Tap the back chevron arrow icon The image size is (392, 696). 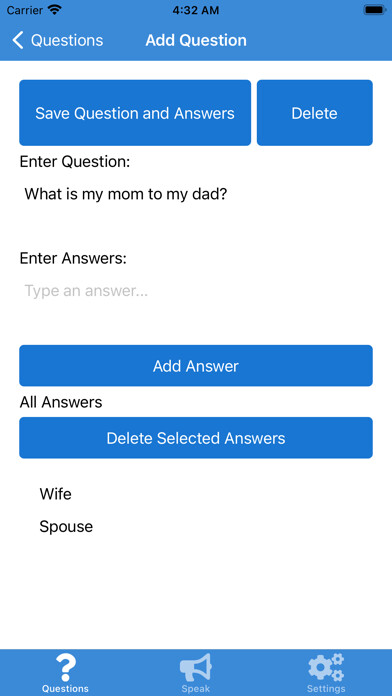click(17, 40)
